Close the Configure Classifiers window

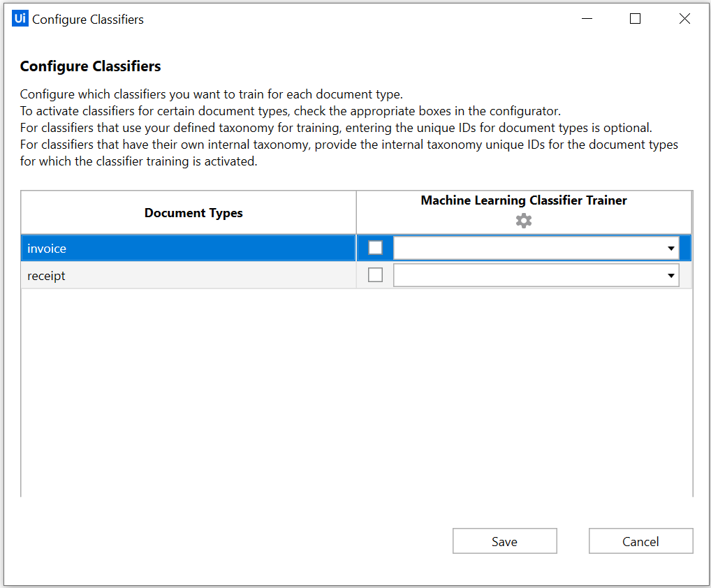tap(684, 19)
